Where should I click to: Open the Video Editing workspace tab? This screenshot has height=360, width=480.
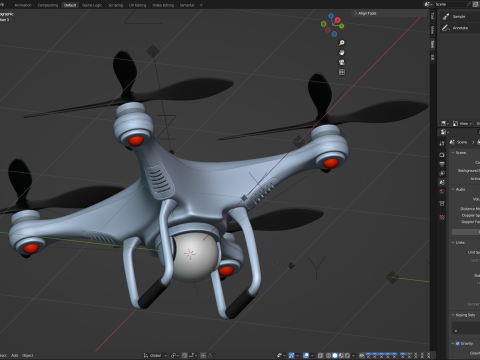coord(163,5)
